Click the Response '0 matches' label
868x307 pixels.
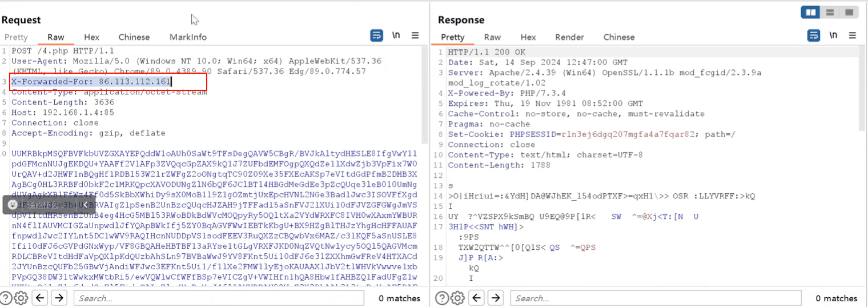tap(836, 298)
